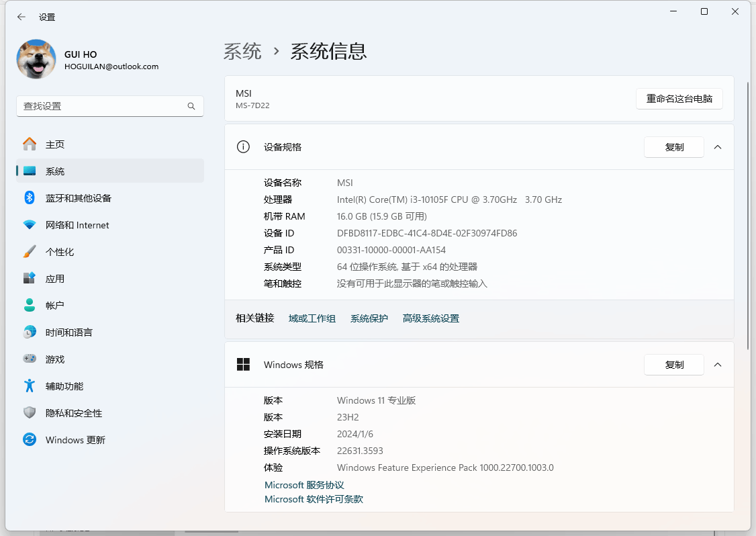Open the 主页 menu entry
The width and height of the screenshot is (756, 536).
point(110,144)
